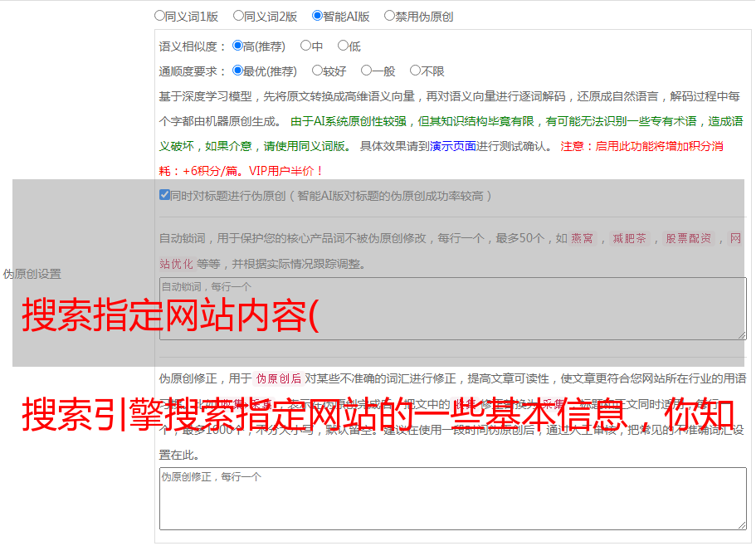Set 通顺度要求 to 最优(推荐)
Viewport: 756px width, 546px height.
237,71
